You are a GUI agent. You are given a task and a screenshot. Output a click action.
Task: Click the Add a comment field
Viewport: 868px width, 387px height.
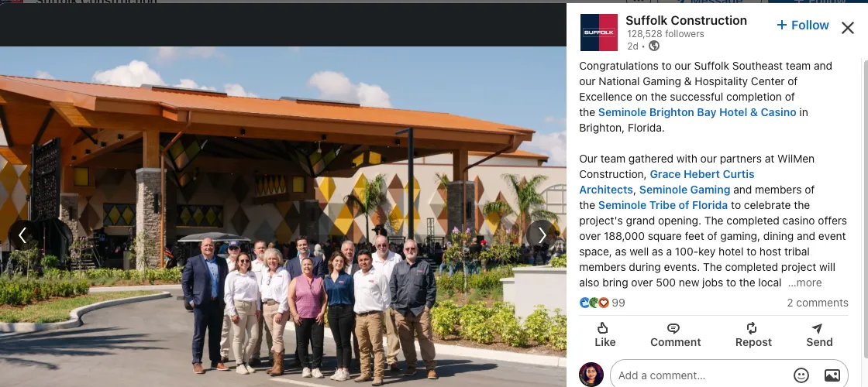click(701, 375)
